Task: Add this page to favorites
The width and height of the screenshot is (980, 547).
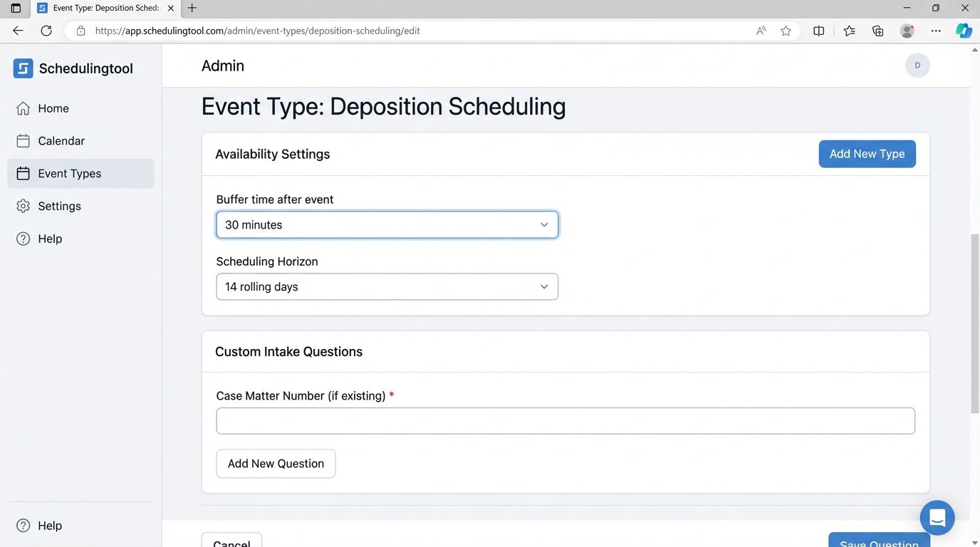Action: (786, 31)
